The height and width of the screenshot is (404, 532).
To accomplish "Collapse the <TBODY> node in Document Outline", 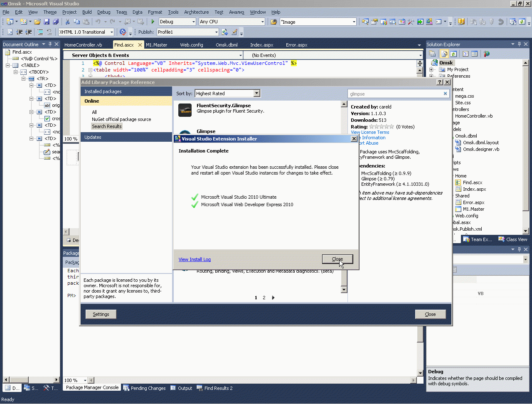I will point(15,72).
